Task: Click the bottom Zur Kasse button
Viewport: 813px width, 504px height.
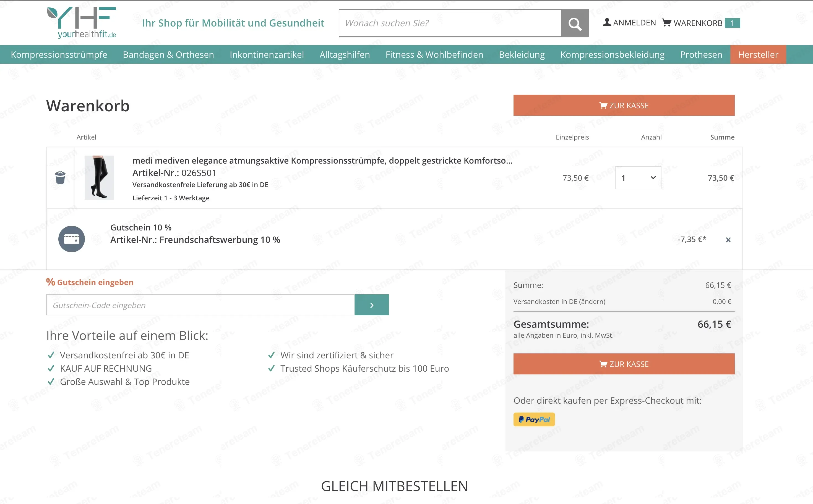Action: click(x=624, y=364)
